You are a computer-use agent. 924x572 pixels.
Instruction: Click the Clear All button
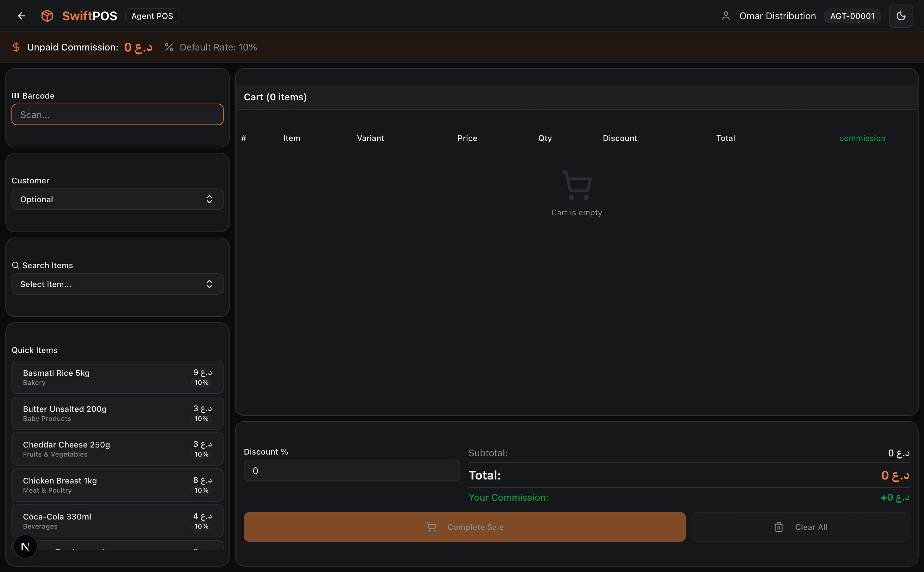click(x=800, y=527)
